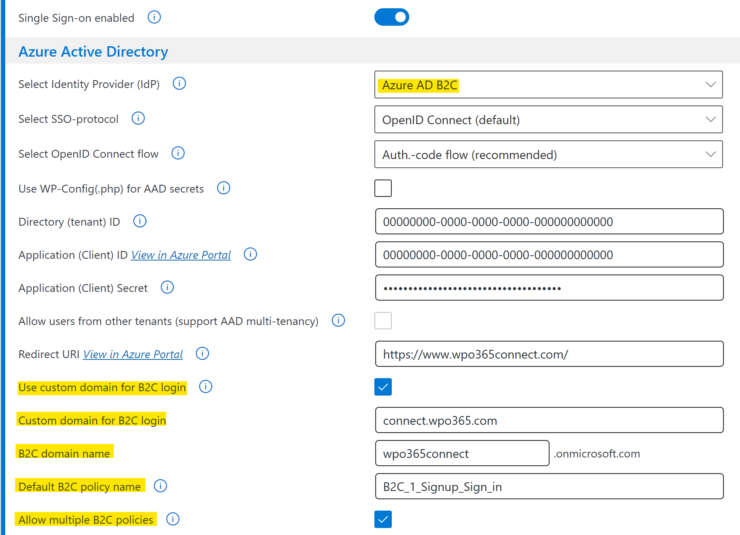Click the Select SSO-protocol label
740x535 pixels.
68,119
